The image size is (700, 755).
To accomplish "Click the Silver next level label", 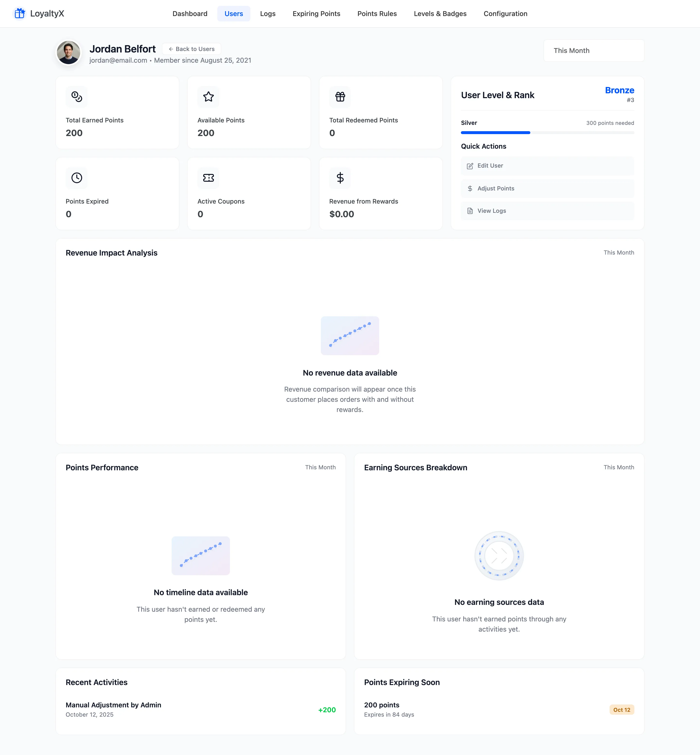I will coord(469,123).
